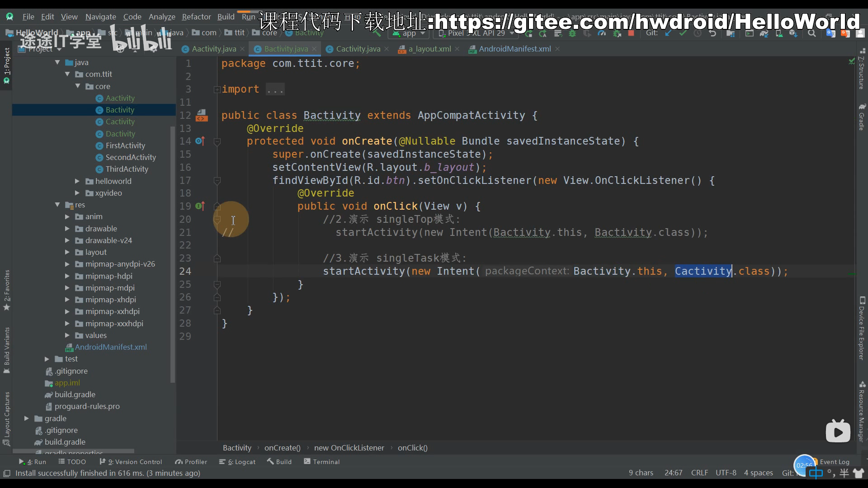Open the Pixel XL API 29 device dropdown
The height and width of the screenshot is (488, 868).
(476, 33)
